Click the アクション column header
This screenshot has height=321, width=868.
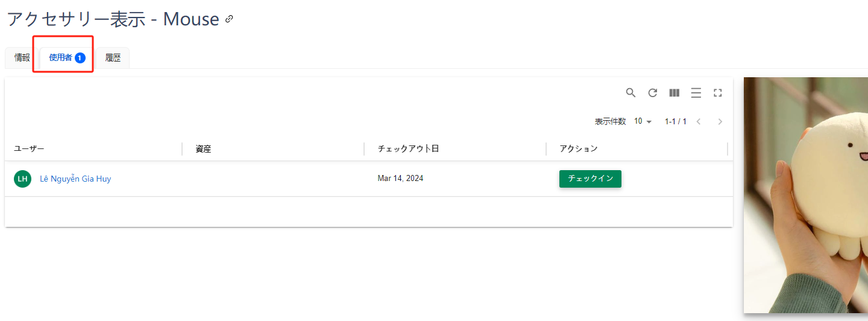[578, 148]
